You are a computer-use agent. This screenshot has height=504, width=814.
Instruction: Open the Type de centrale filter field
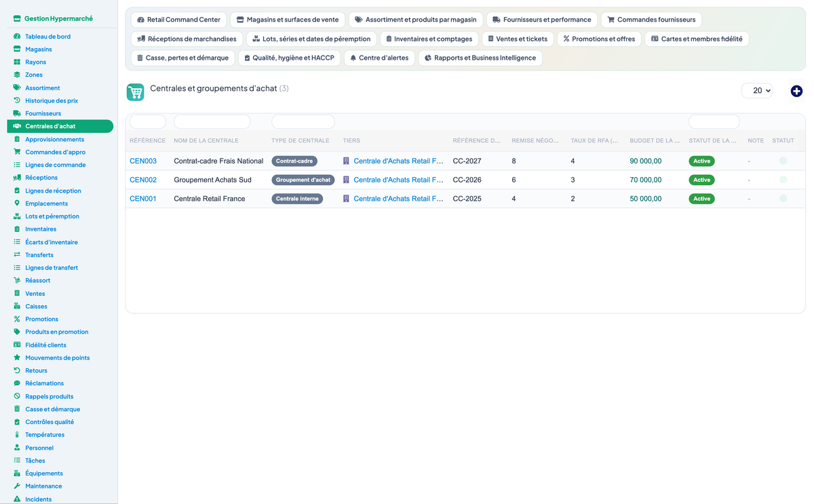click(x=303, y=121)
